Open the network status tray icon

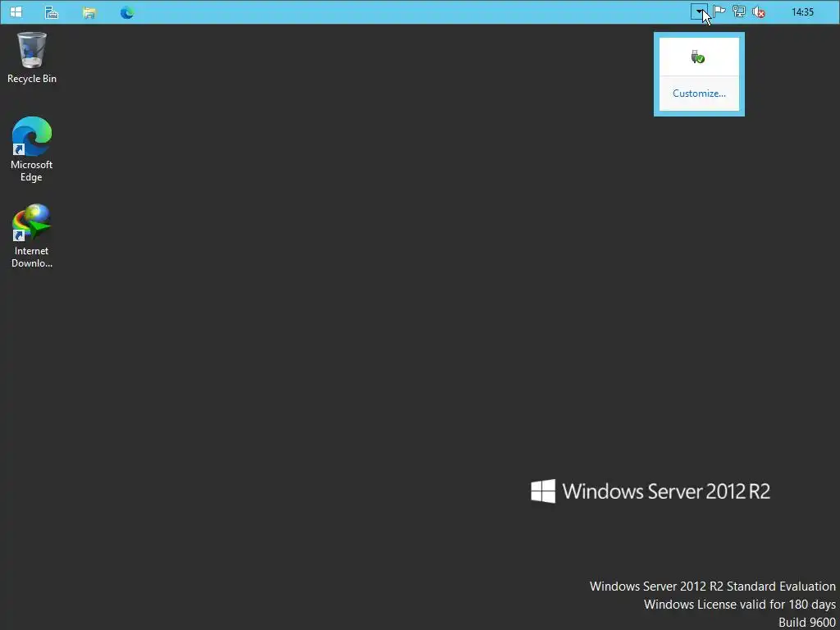[739, 11]
